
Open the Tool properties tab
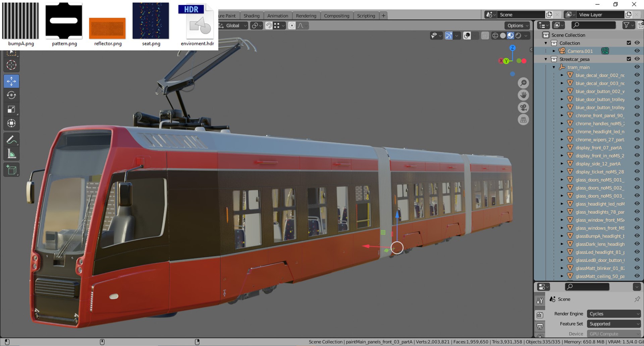(540, 300)
